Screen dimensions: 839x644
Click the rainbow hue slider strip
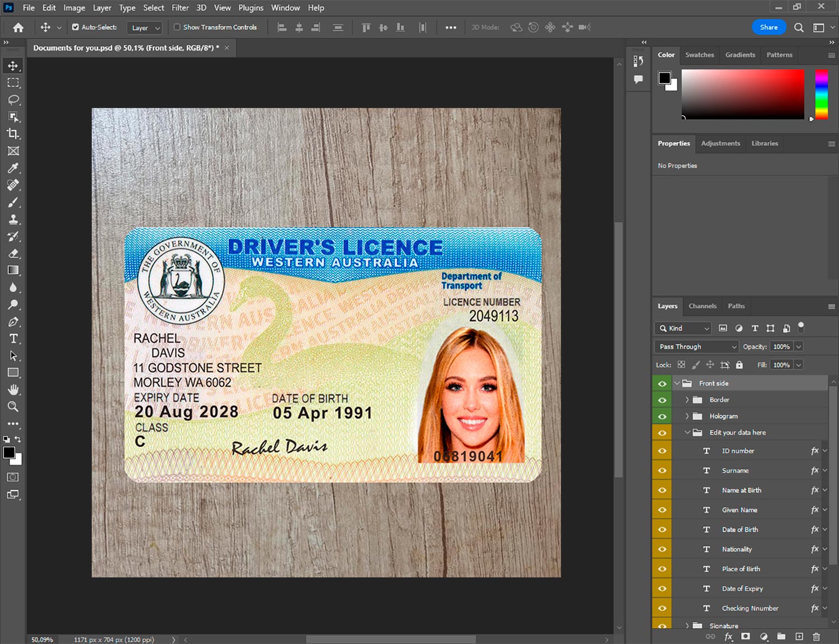821,94
